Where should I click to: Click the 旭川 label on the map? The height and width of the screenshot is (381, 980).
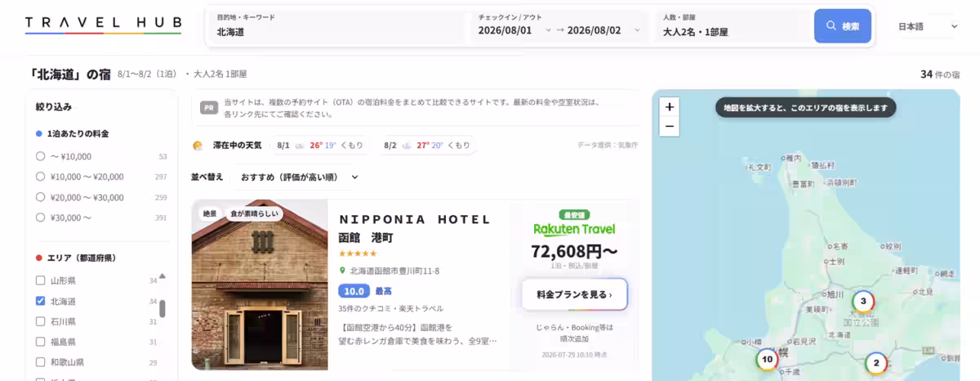coord(835,294)
